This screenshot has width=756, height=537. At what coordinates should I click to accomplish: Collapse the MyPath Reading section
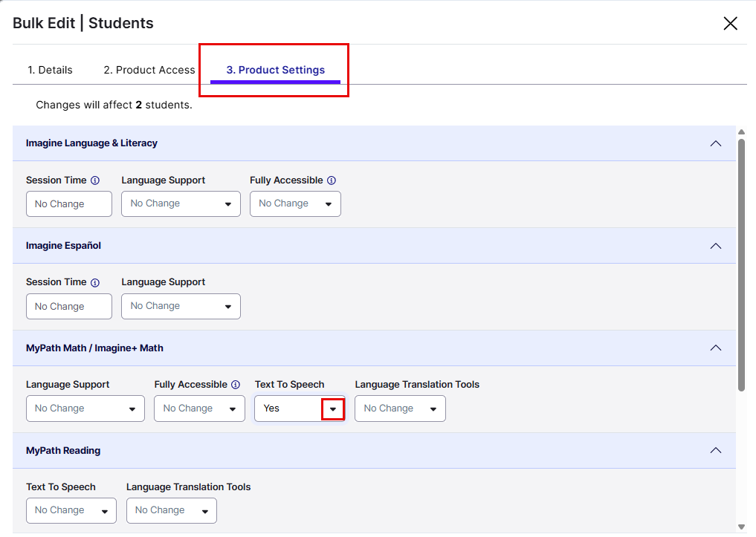point(715,450)
